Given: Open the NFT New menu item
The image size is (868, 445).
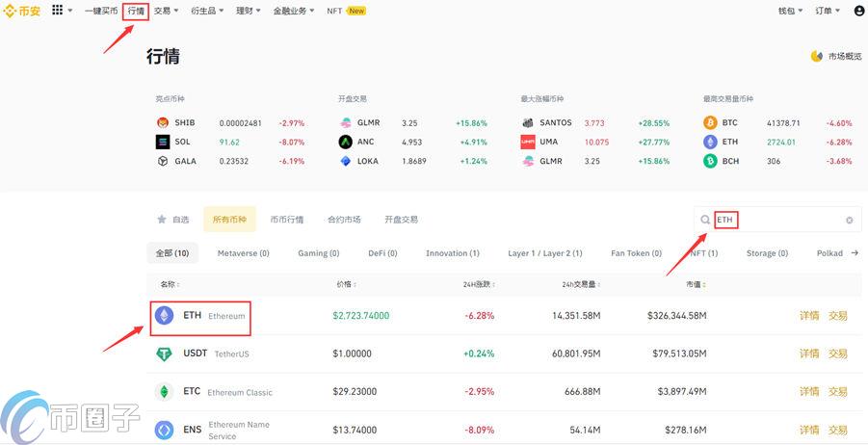Looking at the screenshot, I should pos(346,11).
